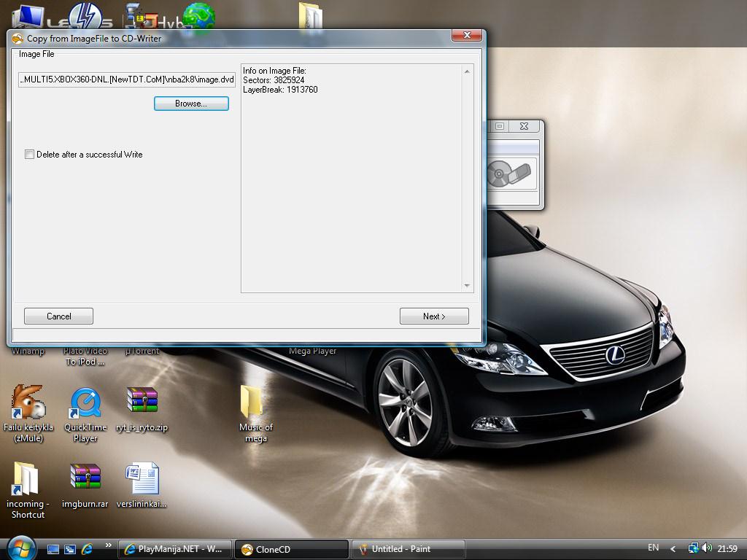
Task: Click the disc and eraser button in the back CloneCD window
Action: [511, 174]
